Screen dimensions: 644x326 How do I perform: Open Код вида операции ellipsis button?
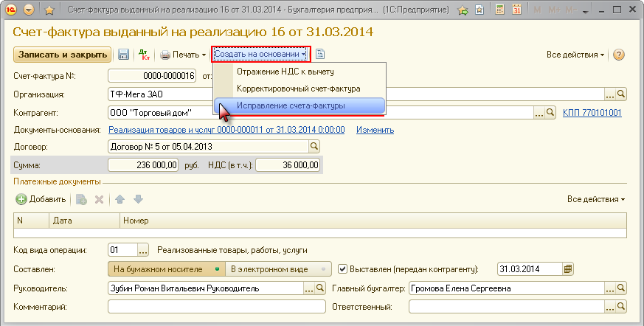(142, 250)
